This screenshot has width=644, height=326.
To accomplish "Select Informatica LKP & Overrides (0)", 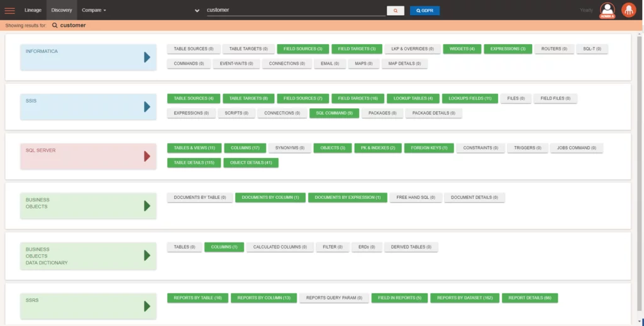I will coord(413,49).
